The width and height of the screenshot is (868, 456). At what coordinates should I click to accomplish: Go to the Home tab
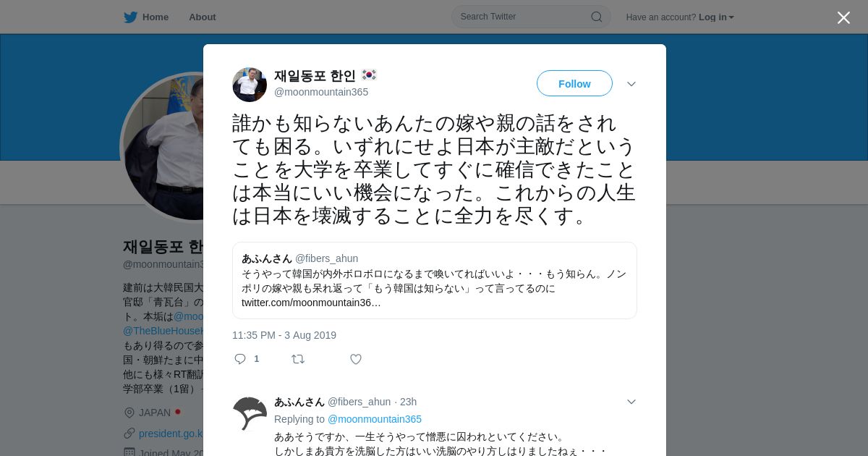pyautogui.click(x=146, y=17)
